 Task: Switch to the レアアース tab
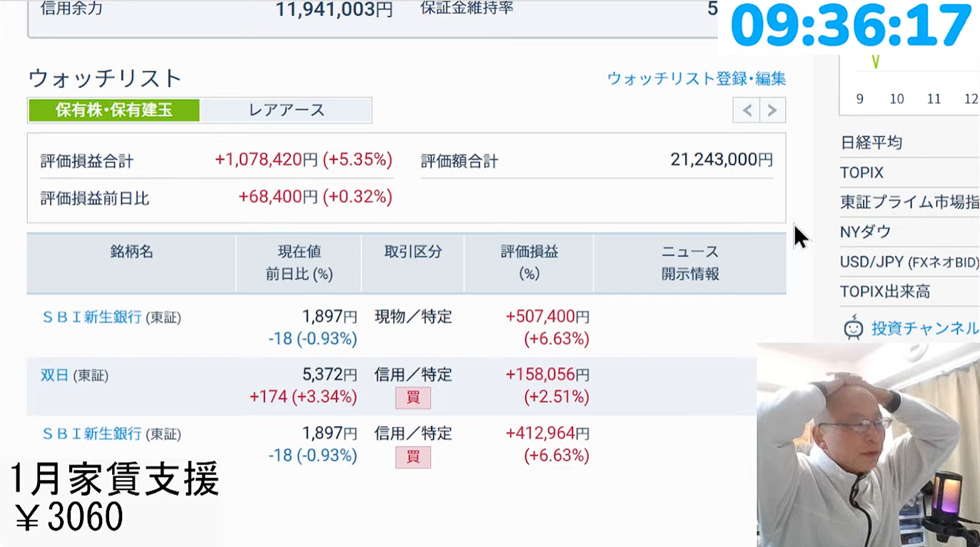pos(286,110)
